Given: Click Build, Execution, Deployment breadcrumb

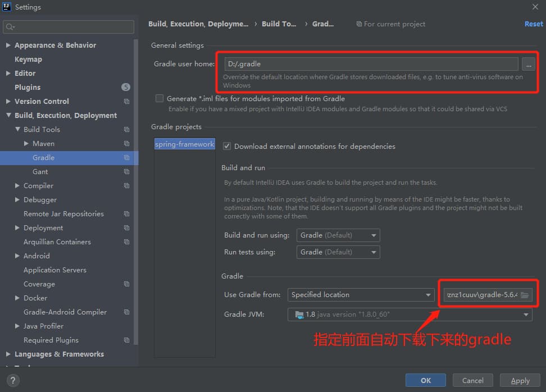Looking at the screenshot, I should [x=198, y=24].
